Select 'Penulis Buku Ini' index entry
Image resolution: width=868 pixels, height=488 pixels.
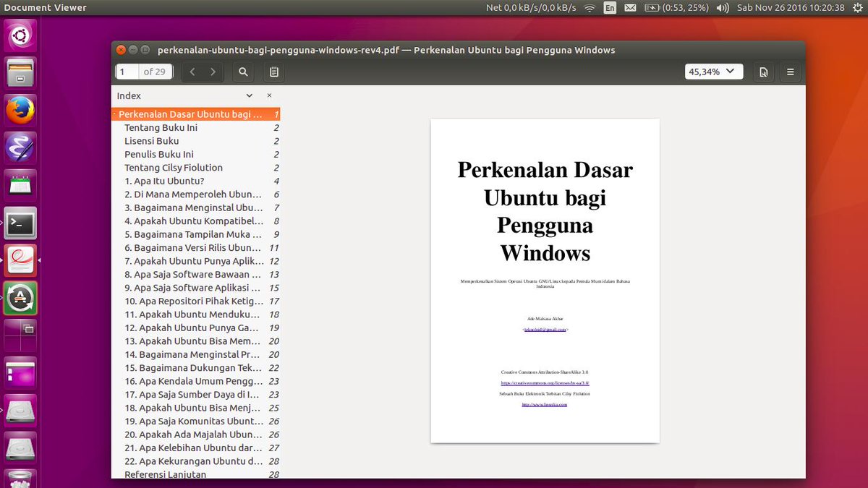pos(196,154)
